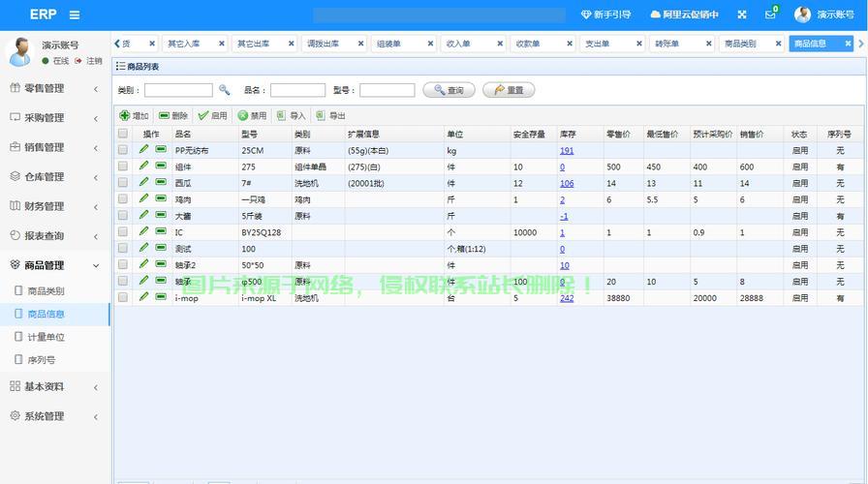Open the mail notifications envelope icon
Viewport: 868px width, 484px height.
click(770, 15)
